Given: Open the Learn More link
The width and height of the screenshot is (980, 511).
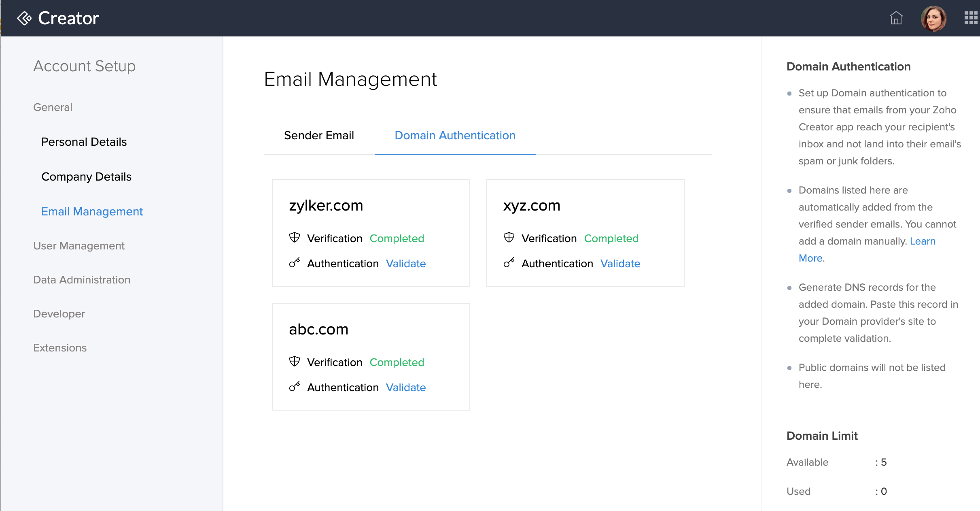Looking at the screenshot, I should pos(923,241).
